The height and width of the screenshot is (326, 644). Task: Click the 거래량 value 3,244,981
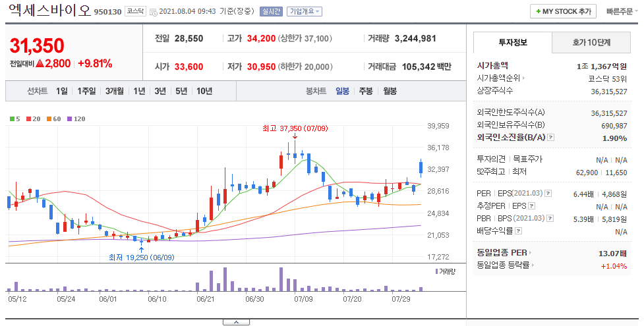(x=415, y=39)
